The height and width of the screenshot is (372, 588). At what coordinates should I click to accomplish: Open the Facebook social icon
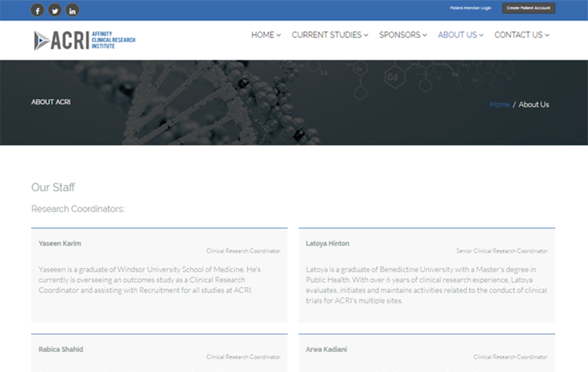(37, 10)
